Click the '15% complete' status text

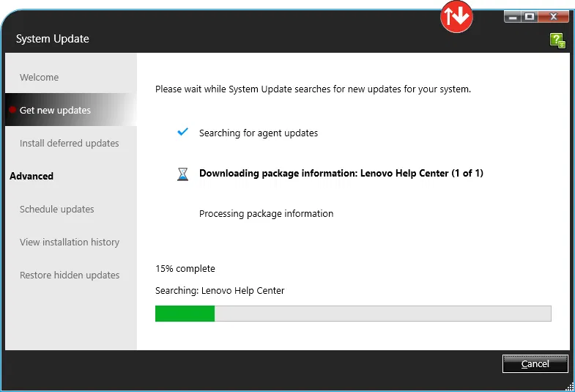pos(185,268)
